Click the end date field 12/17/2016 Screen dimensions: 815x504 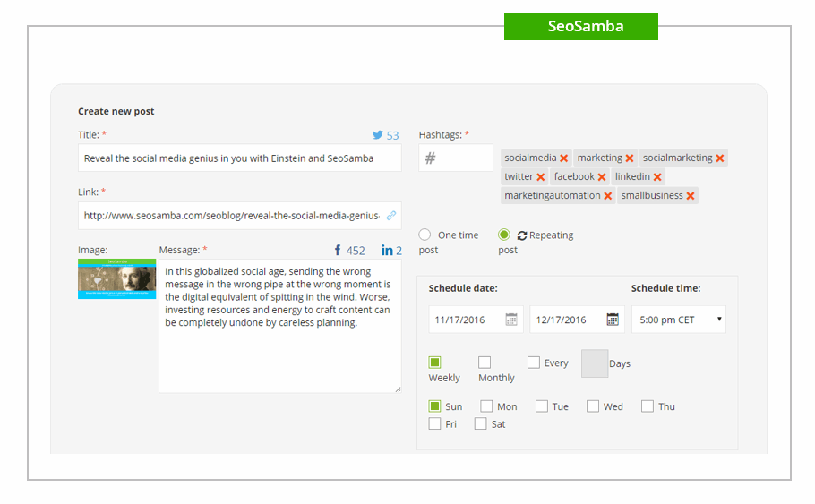(x=577, y=320)
